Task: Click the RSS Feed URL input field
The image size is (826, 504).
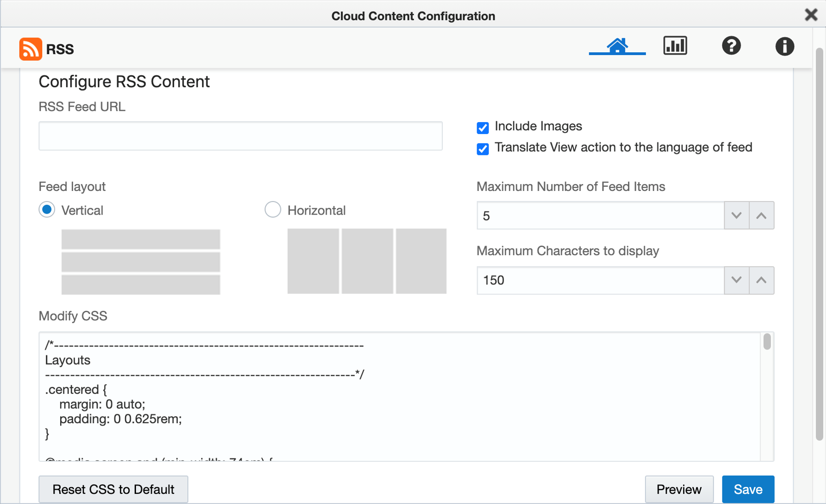Action: 240,136
